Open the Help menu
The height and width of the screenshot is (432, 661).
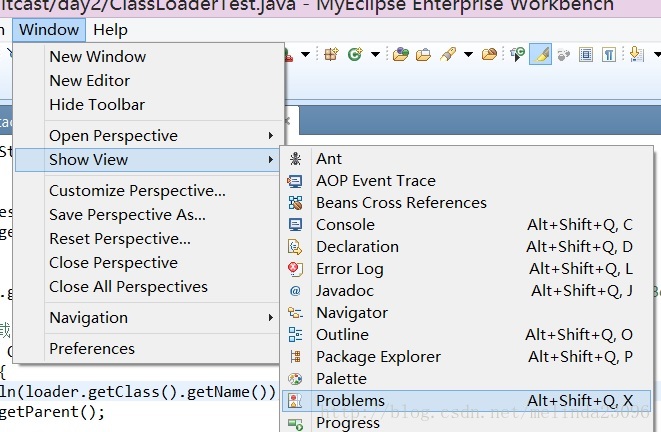click(110, 30)
